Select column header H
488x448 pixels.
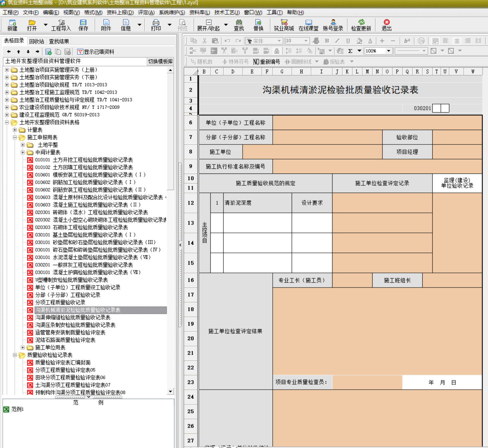301,71
